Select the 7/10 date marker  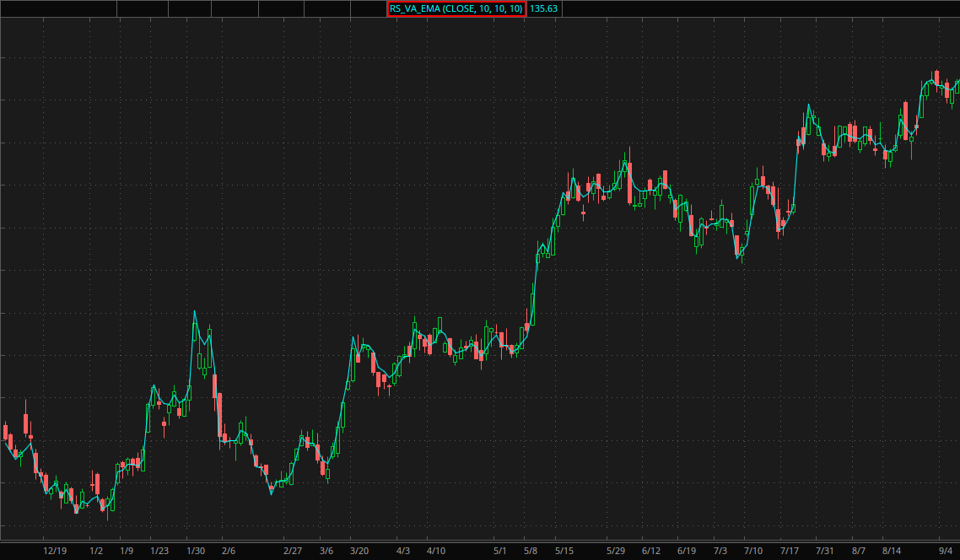click(752, 551)
